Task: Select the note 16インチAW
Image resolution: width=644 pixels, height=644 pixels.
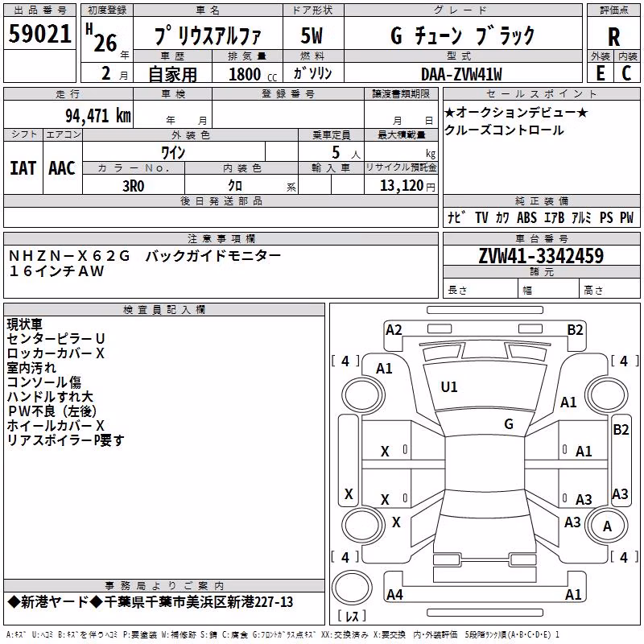Action: pos(56,271)
